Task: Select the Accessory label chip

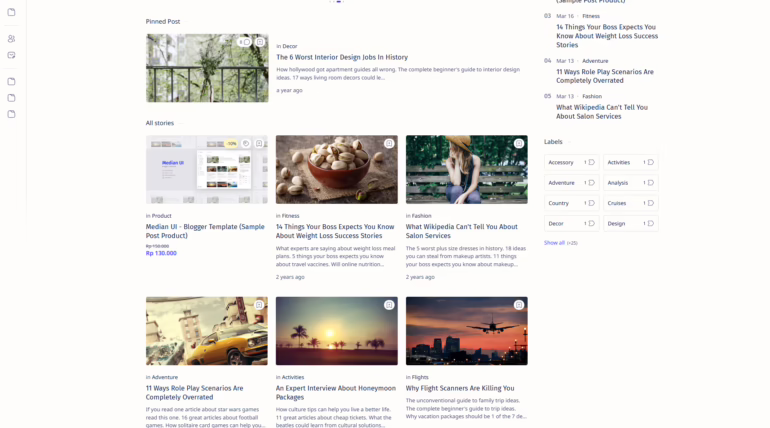Action: point(572,162)
